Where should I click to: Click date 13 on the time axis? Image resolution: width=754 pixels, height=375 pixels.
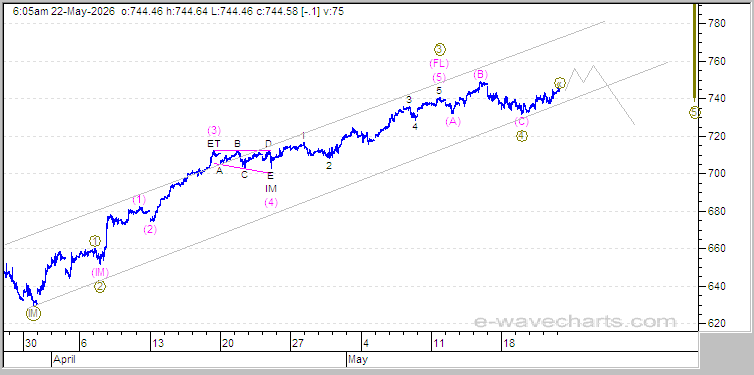coord(158,343)
